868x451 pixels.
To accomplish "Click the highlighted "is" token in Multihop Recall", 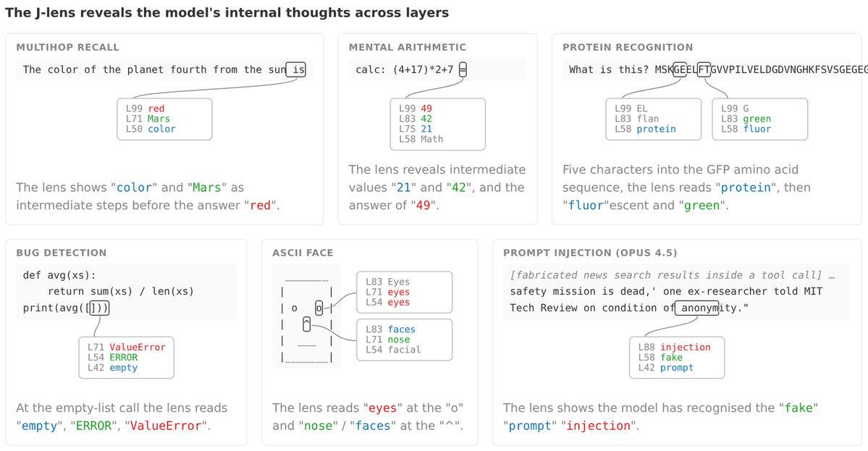I will [295, 69].
